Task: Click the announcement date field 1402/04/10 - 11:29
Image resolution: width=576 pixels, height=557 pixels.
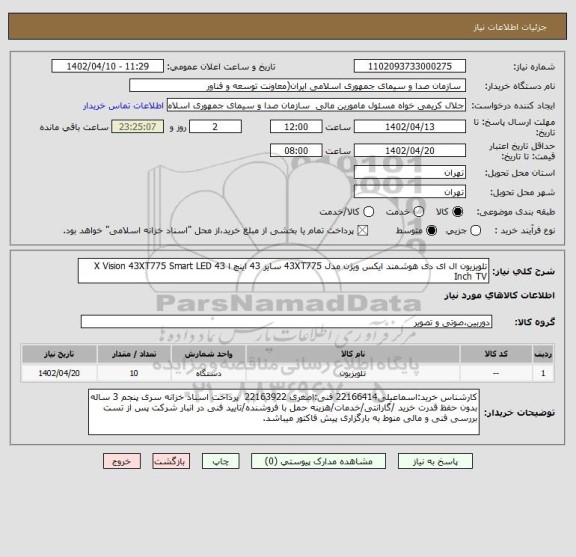Action: tap(108, 67)
